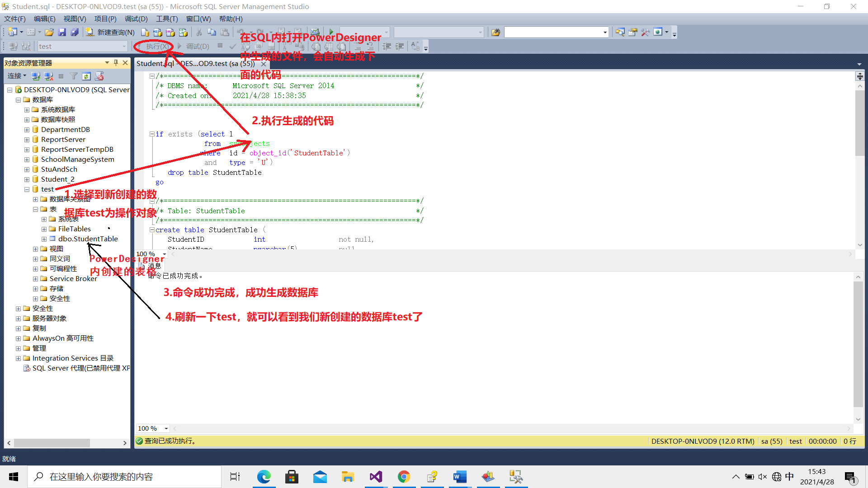This screenshot has height=488, width=868.
Task: Click the Messages (消息) tab
Action: (x=150, y=266)
